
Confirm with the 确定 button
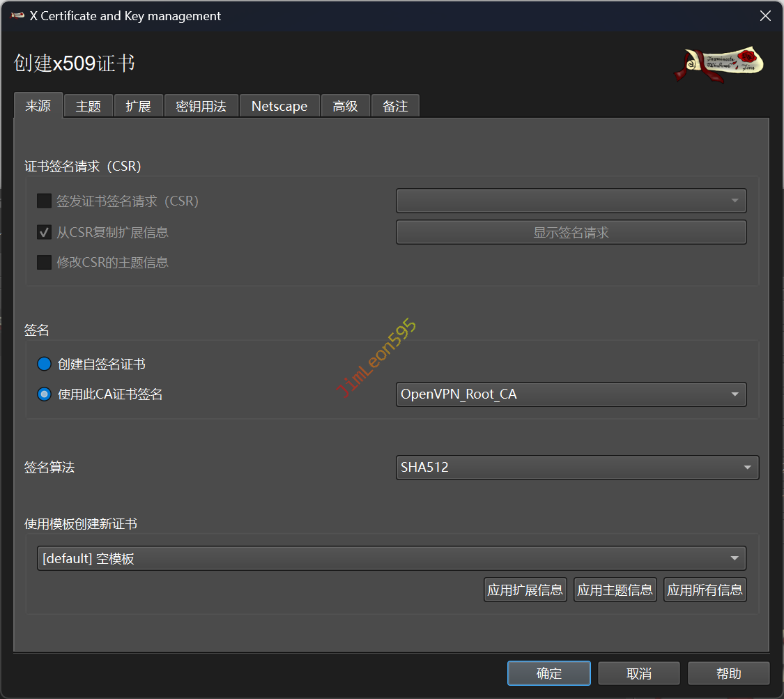point(548,673)
